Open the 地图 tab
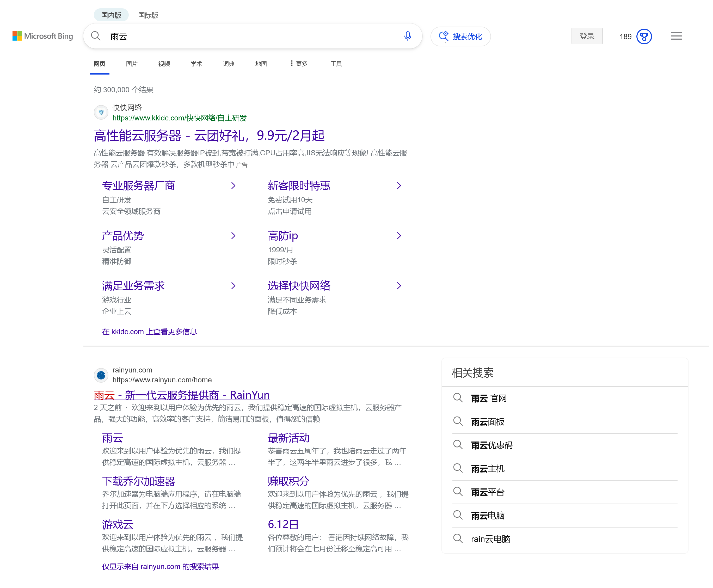This screenshot has width=713, height=588. tap(261, 64)
